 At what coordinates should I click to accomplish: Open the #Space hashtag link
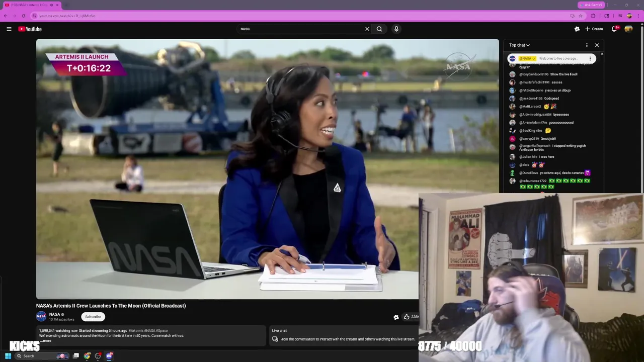162,330
